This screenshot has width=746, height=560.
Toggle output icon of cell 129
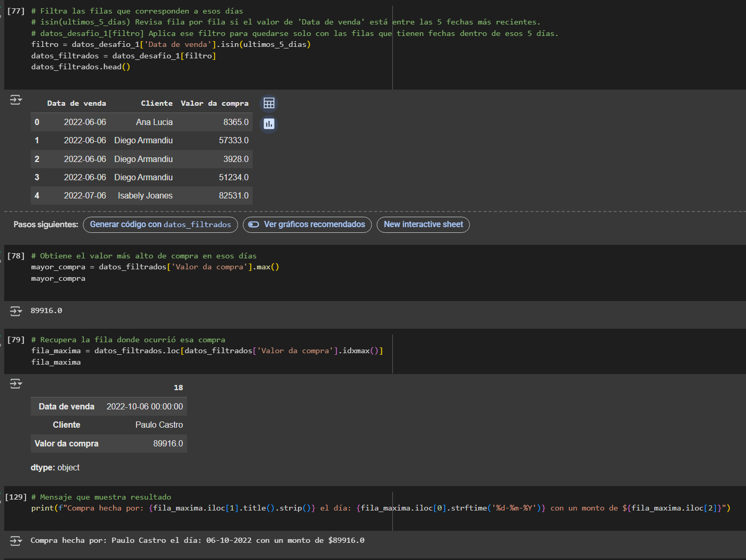tap(16, 541)
